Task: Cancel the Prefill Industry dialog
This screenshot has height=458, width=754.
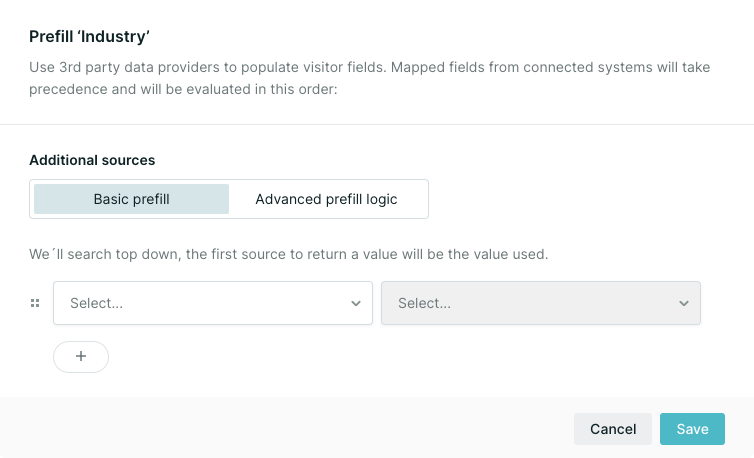Action: point(613,429)
